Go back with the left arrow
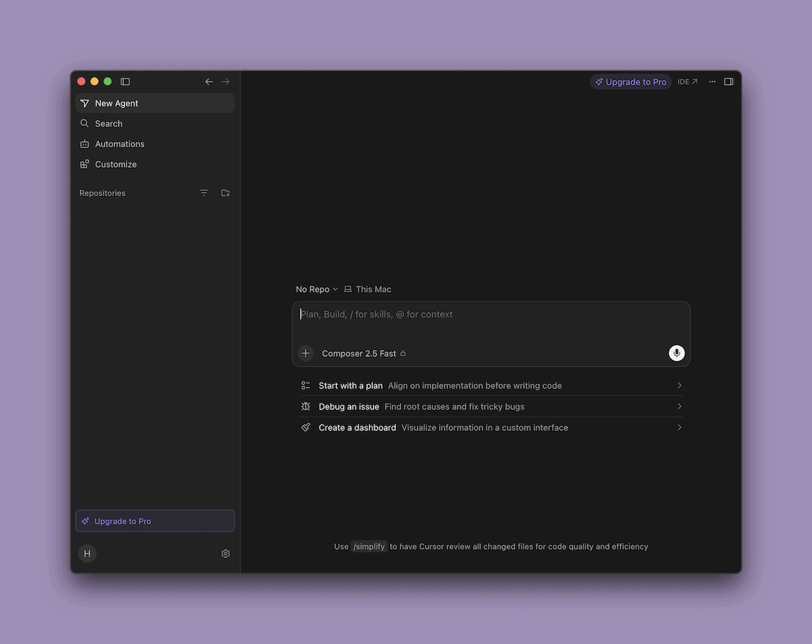 [x=209, y=82]
